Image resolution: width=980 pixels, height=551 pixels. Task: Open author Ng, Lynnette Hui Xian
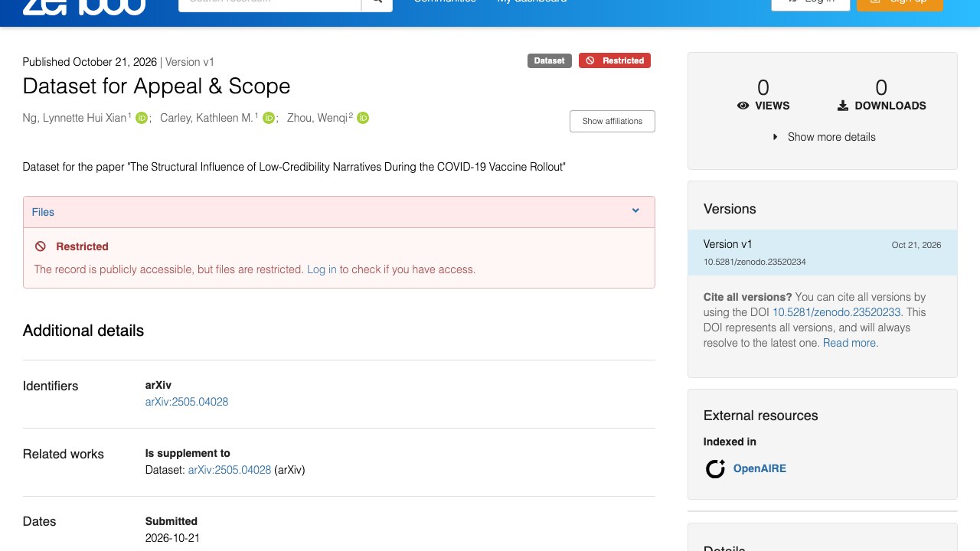[75, 118]
